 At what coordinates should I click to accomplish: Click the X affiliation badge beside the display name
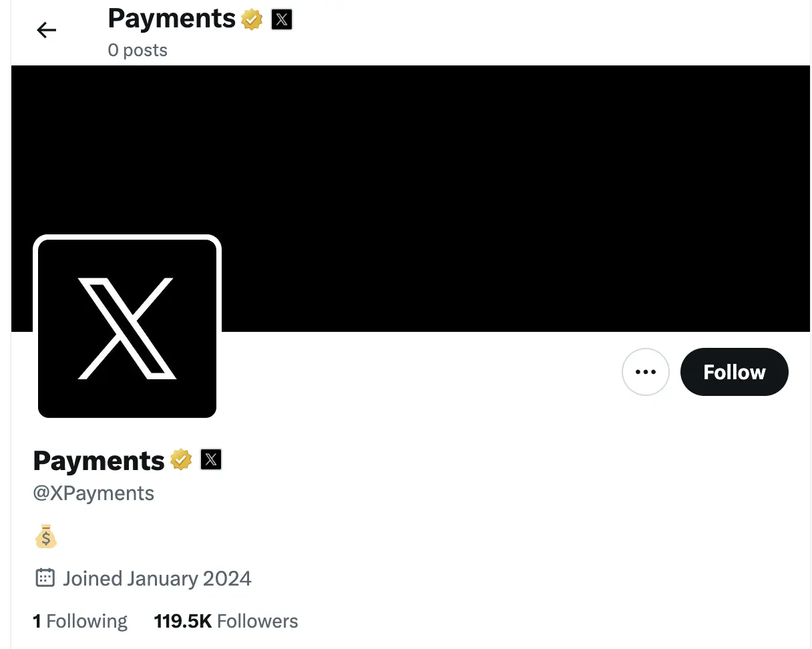210,459
